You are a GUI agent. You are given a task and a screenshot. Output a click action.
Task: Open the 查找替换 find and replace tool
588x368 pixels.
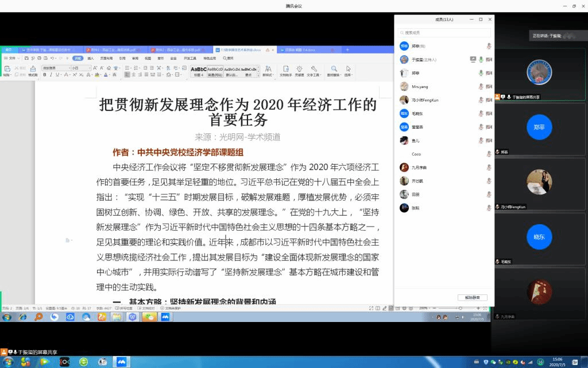tap(334, 71)
